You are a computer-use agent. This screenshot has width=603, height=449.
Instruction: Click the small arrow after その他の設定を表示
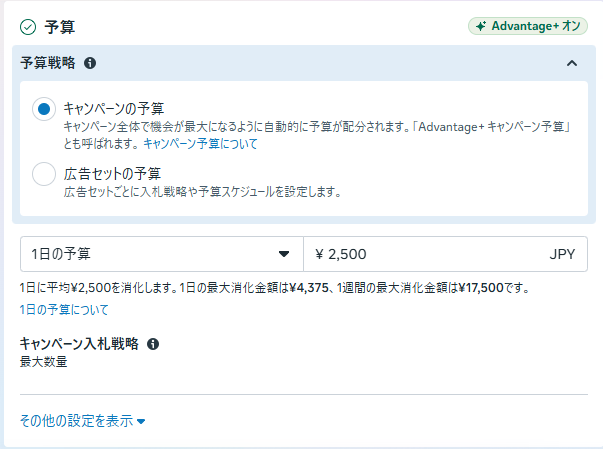pyautogui.click(x=141, y=422)
